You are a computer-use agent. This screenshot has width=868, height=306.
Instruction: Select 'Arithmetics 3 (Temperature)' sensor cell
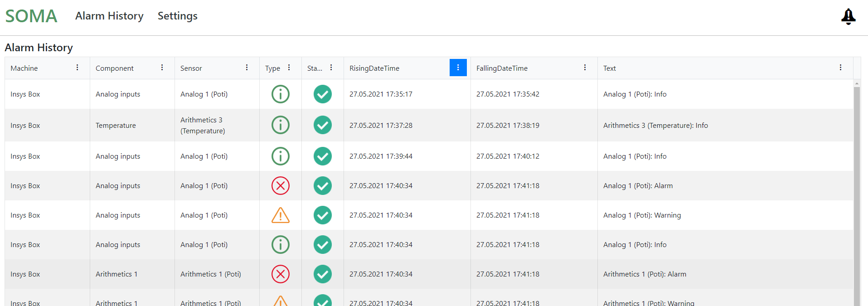[203, 125]
